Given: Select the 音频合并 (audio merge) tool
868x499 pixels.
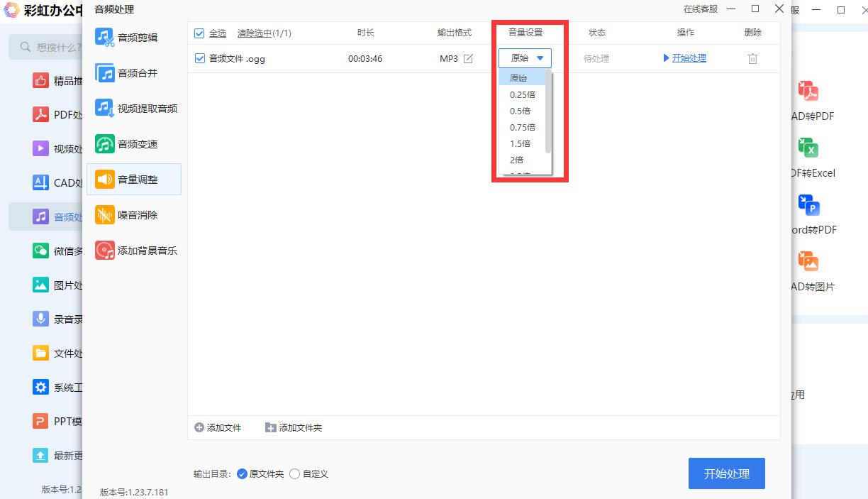Looking at the screenshot, I should pos(134,72).
